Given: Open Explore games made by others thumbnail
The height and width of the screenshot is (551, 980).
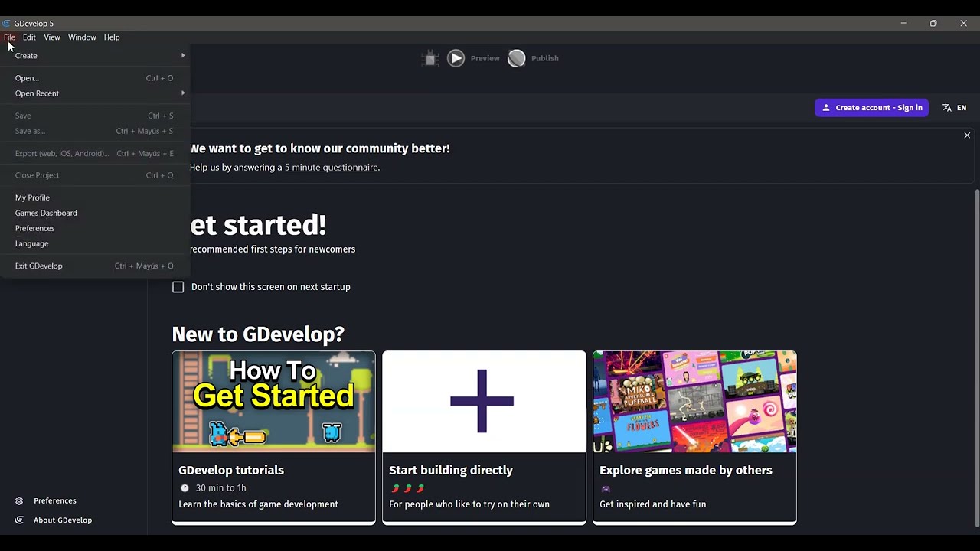Looking at the screenshot, I should click(694, 402).
